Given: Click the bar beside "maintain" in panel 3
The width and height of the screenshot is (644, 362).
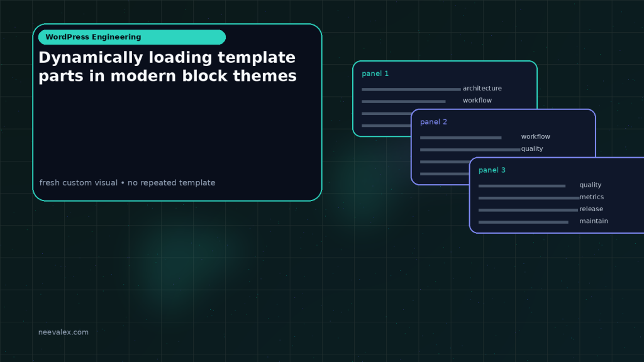Looking at the screenshot, I should pos(523,222).
